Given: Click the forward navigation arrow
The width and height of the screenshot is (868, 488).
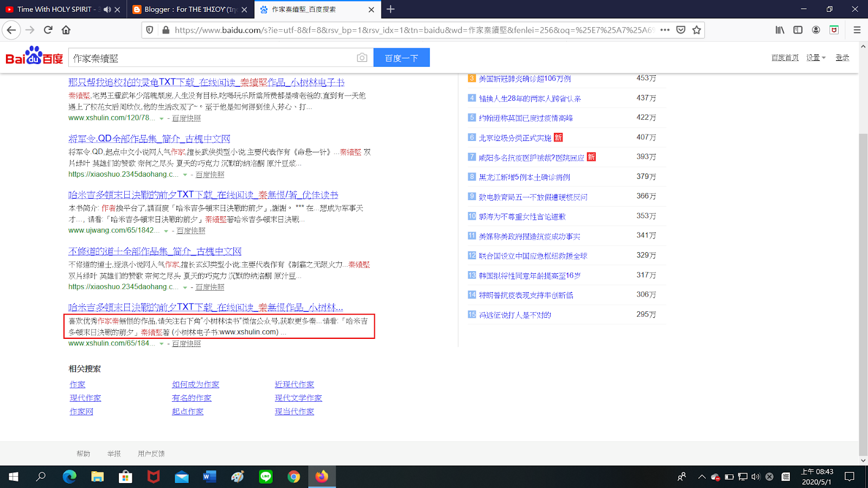Looking at the screenshot, I should coord(30,30).
